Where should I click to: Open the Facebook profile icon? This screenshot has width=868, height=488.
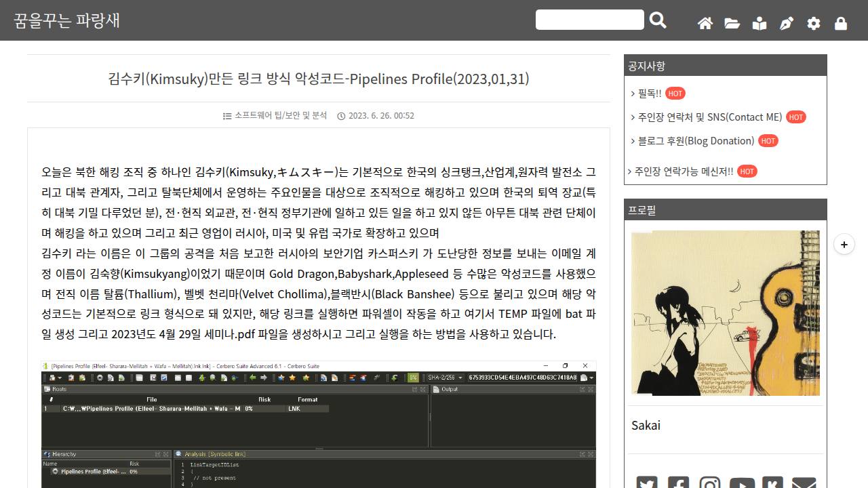point(678,483)
